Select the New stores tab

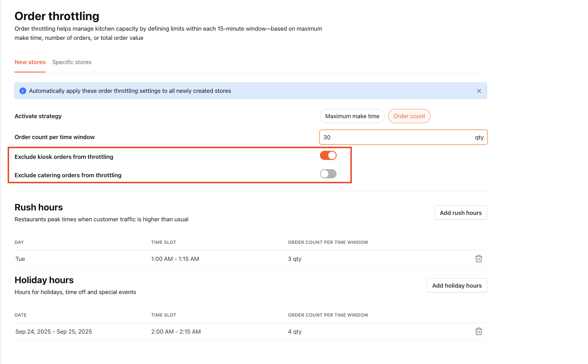pyautogui.click(x=30, y=62)
